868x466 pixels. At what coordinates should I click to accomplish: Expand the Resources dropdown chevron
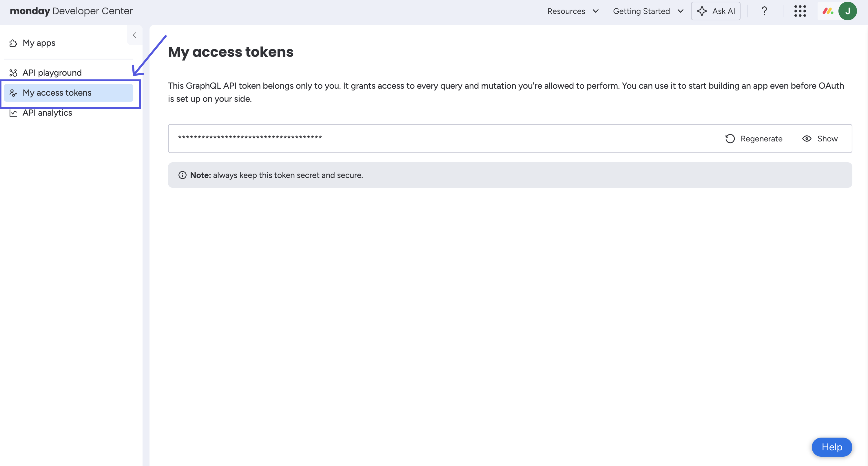tap(595, 11)
